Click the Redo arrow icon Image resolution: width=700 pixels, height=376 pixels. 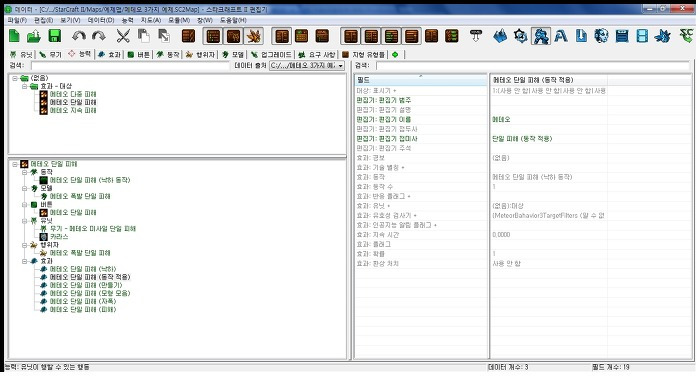pos(99,36)
